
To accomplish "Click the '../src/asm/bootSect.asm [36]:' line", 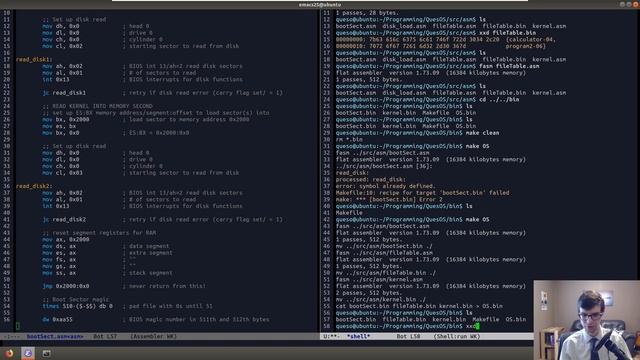I will (x=384, y=166).
